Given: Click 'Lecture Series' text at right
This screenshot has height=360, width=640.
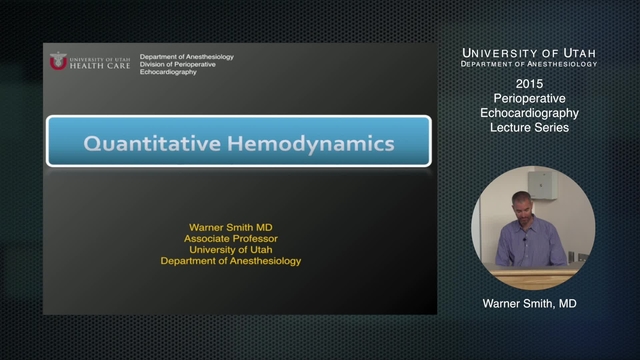Looking at the screenshot, I should (529, 127).
